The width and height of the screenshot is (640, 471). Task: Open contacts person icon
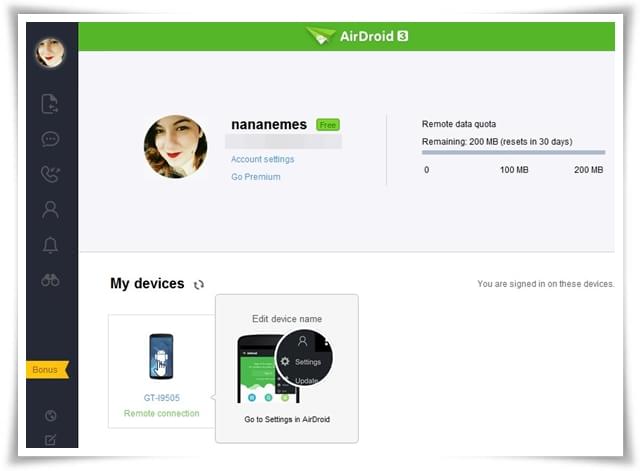50,210
